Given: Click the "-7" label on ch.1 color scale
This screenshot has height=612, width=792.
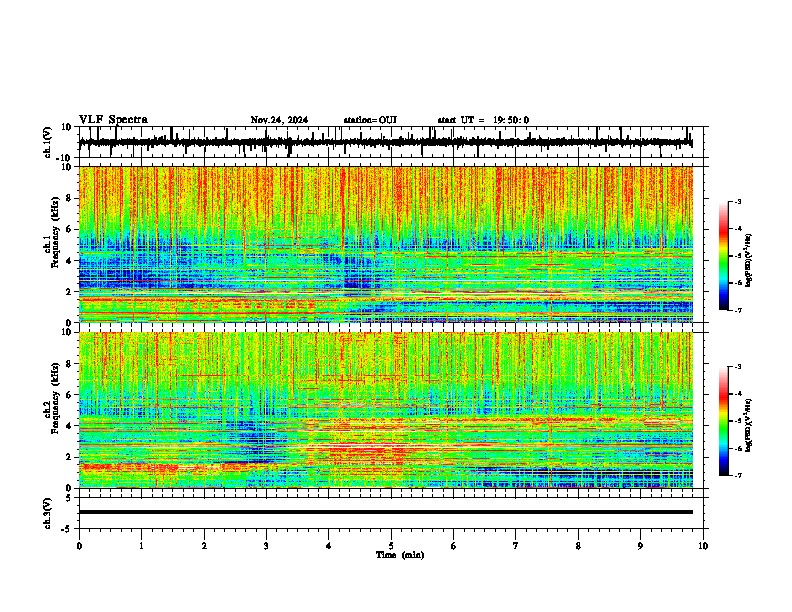Looking at the screenshot, I should 737,311.
